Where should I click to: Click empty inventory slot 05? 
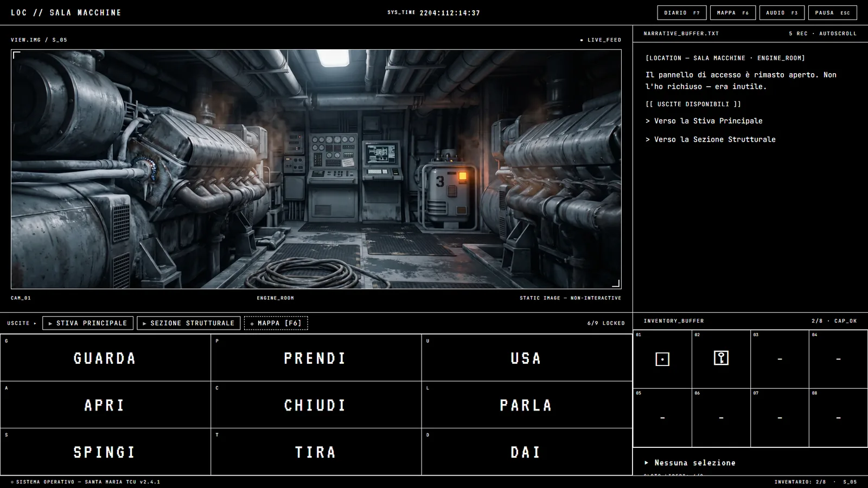(662, 418)
